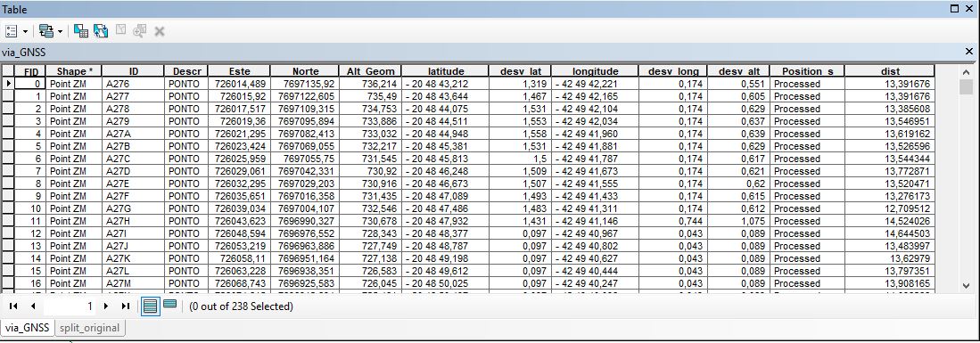Click the PONTO cell in row A27D

(185, 171)
